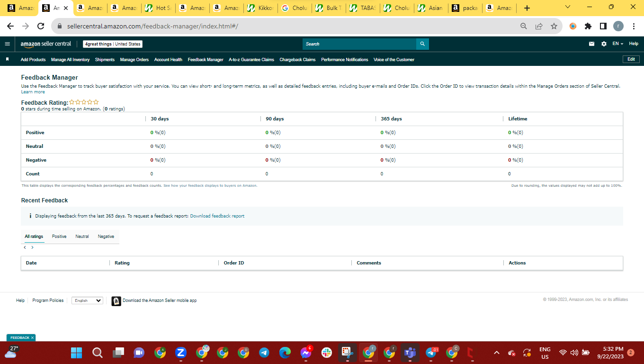Switch to the Positive tab under Recent Feedback
This screenshot has height=364, width=644.
tap(59, 237)
